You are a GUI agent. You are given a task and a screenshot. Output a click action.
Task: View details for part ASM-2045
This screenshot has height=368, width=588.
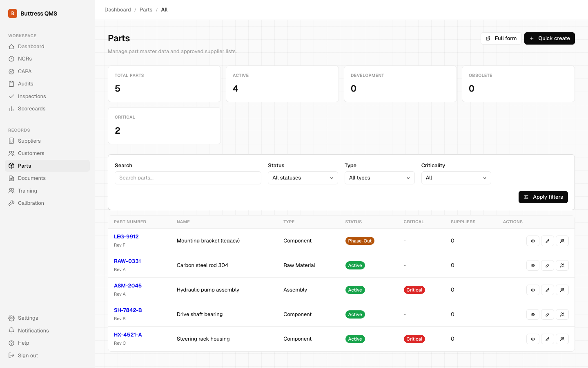click(533, 290)
